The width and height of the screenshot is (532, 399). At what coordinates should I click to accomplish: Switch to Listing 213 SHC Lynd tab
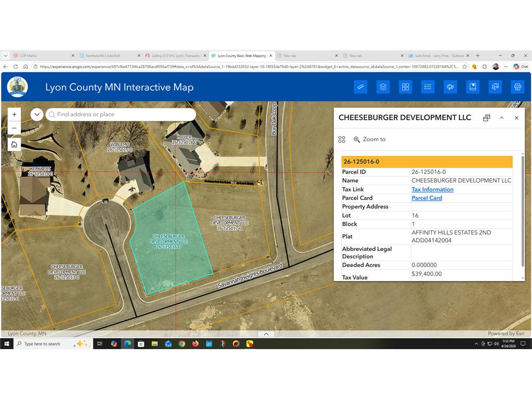[x=176, y=56]
